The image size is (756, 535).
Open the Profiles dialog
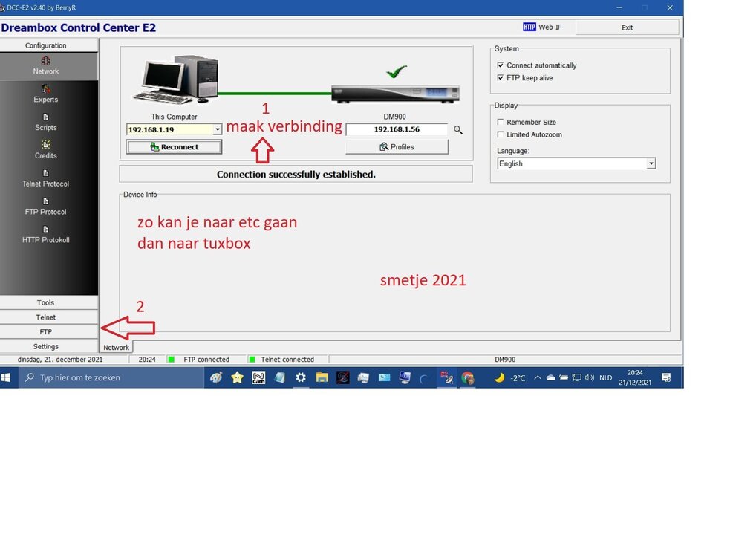[397, 146]
